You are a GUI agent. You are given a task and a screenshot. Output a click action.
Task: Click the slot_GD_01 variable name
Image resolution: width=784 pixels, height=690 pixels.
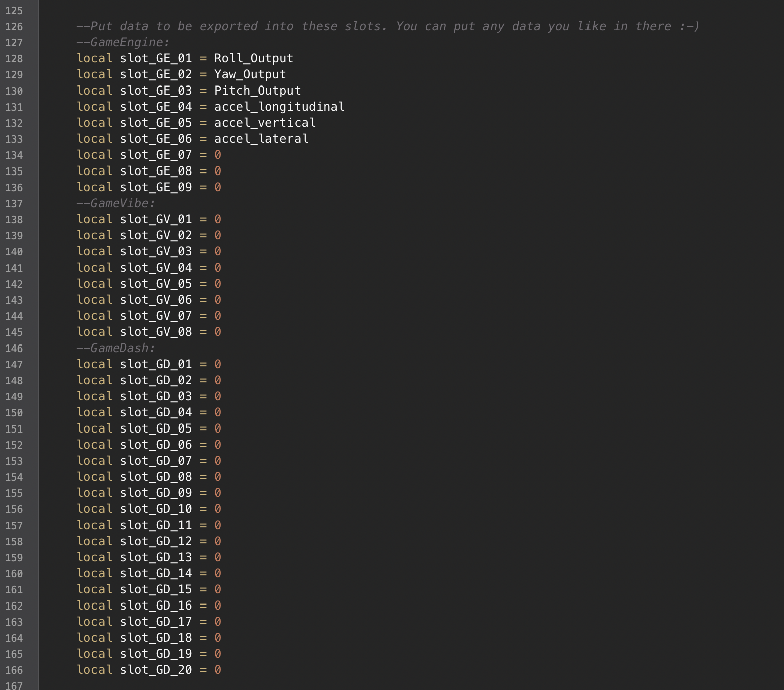[156, 364]
